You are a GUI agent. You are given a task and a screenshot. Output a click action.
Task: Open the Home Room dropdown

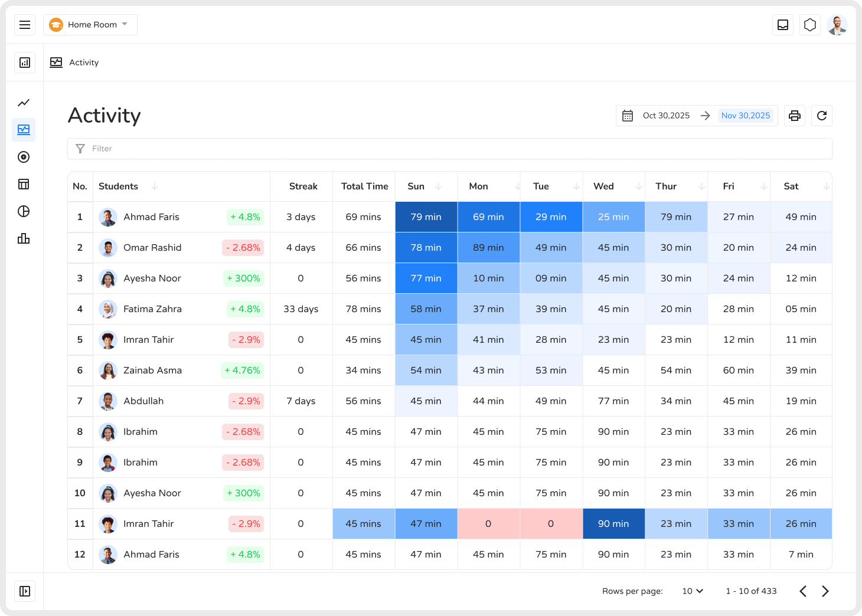coord(90,25)
